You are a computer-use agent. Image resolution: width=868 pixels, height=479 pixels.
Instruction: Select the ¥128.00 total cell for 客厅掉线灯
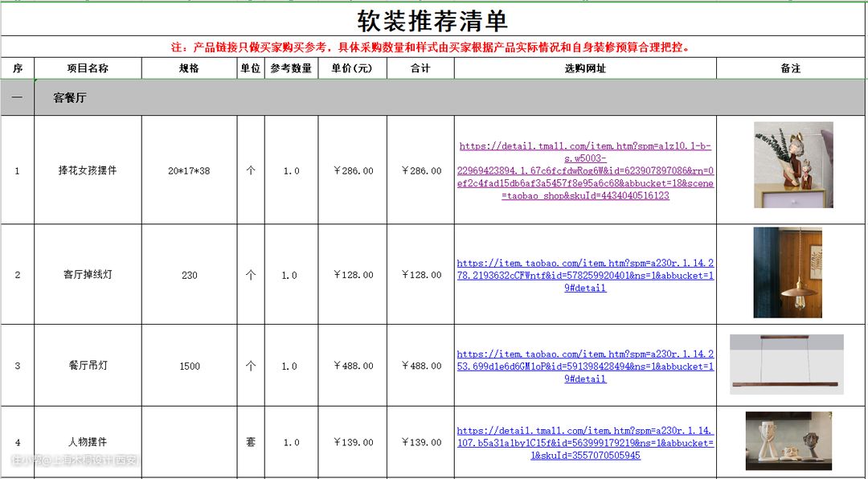420,275
